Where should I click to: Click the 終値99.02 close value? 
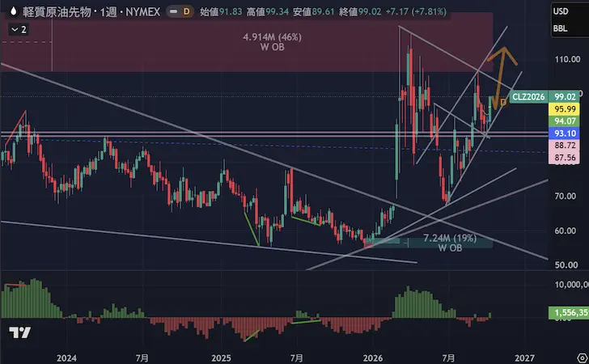[x=360, y=11]
